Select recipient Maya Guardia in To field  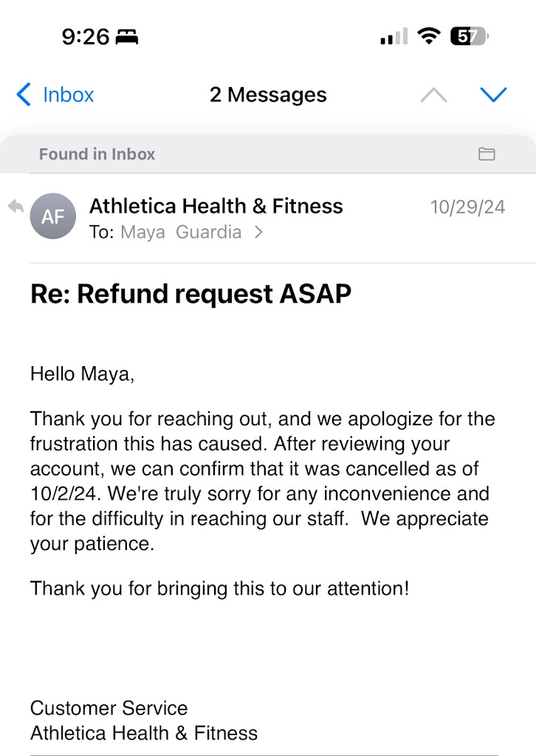(181, 232)
